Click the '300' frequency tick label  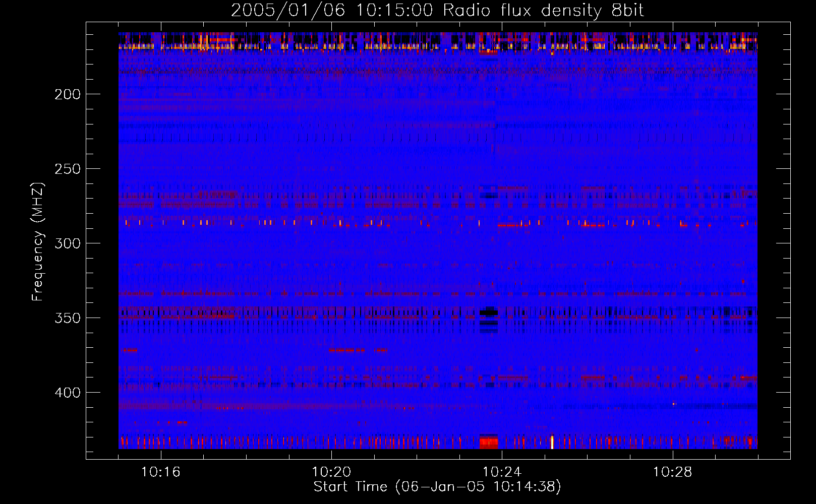68,243
